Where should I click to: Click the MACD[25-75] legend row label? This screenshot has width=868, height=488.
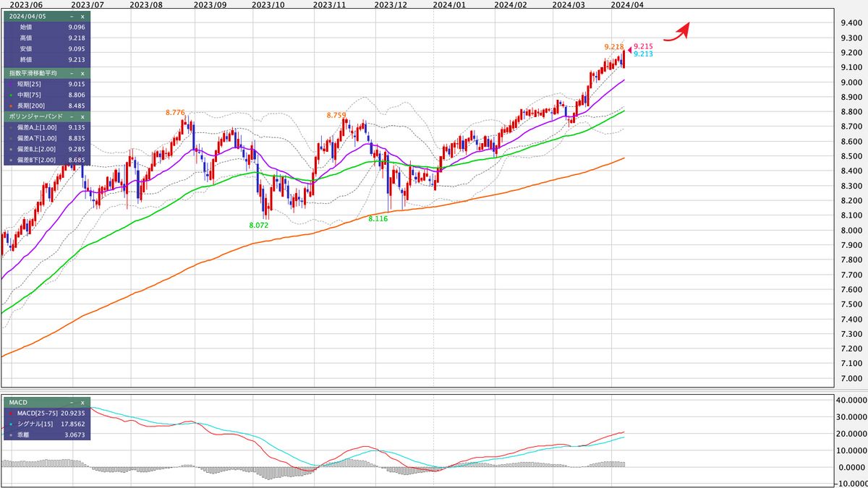point(38,413)
